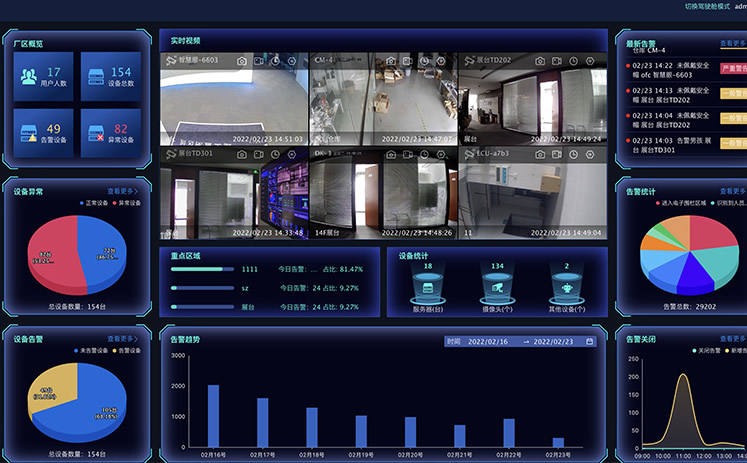Record video on the CM-4 feed
The height and width of the screenshot is (463, 747).
click(x=408, y=61)
